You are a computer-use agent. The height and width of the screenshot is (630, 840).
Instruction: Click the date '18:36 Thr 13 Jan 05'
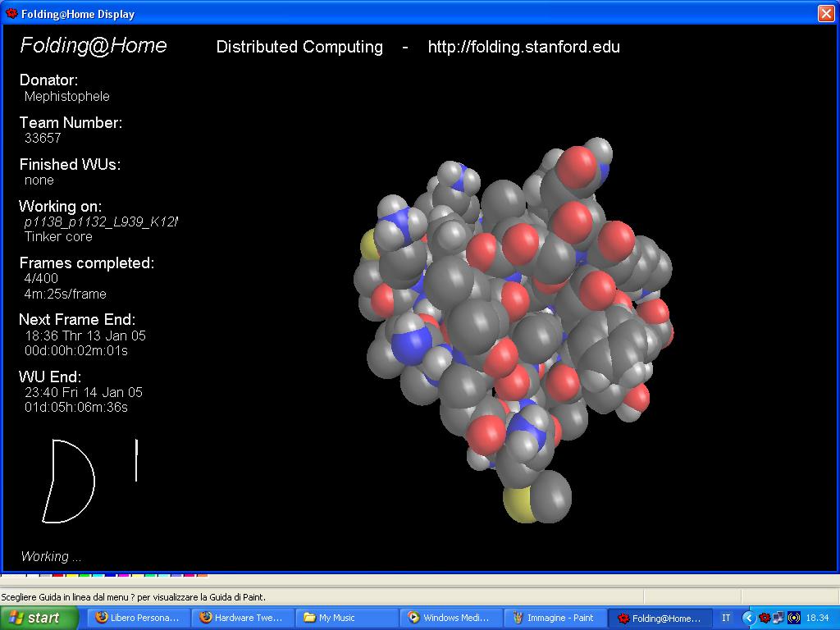[85, 336]
